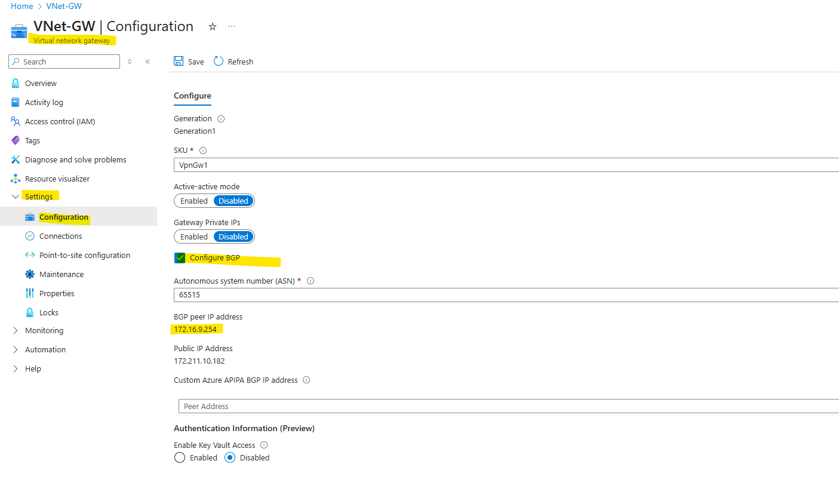Open the SKU VpnGw1 dropdown
The width and height of the screenshot is (839, 504).
506,165
